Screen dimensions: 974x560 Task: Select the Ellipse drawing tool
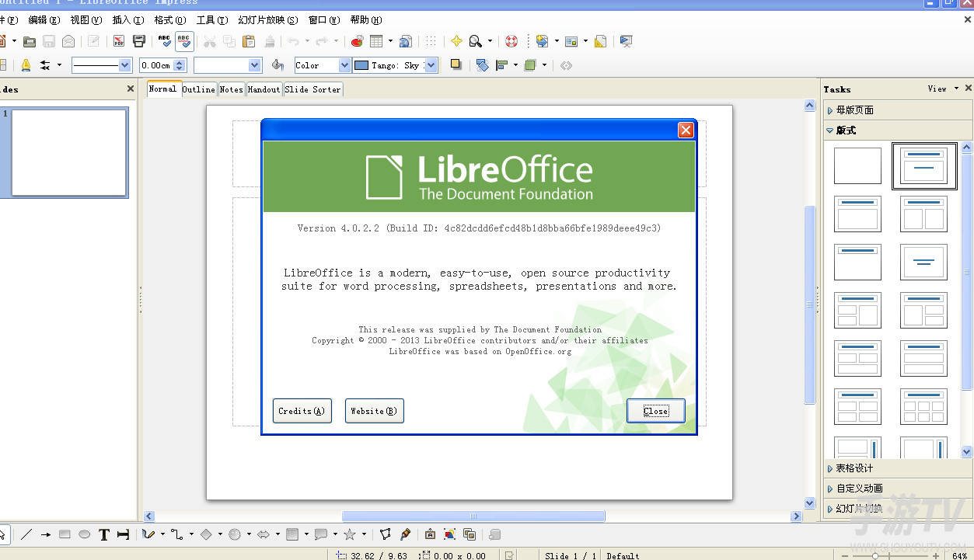pyautogui.click(x=85, y=534)
